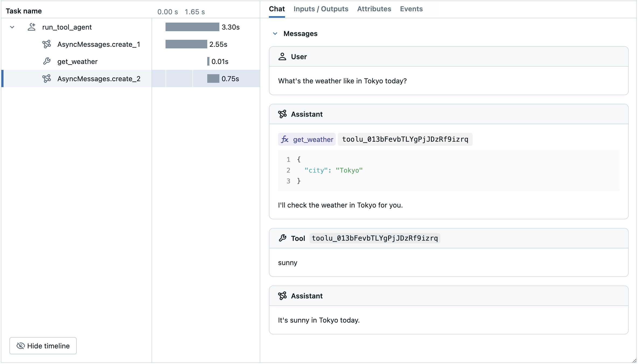Click the User person icon in message header
The height and width of the screenshot is (364, 639).
click(282, 56)
